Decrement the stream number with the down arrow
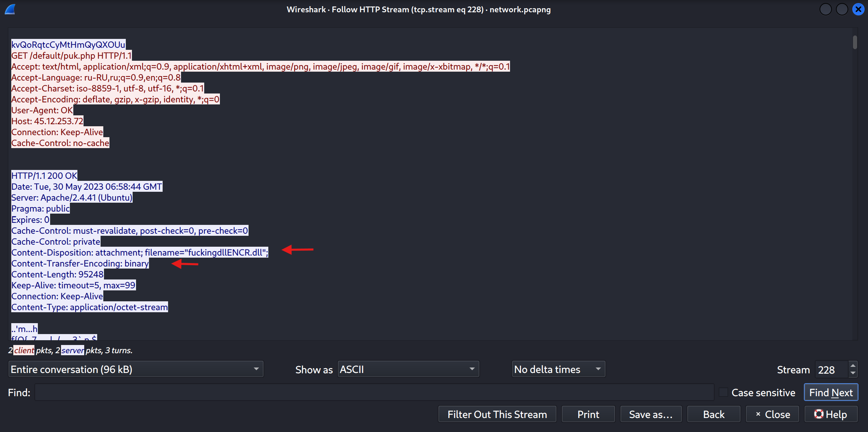 [x=852, y=373]
